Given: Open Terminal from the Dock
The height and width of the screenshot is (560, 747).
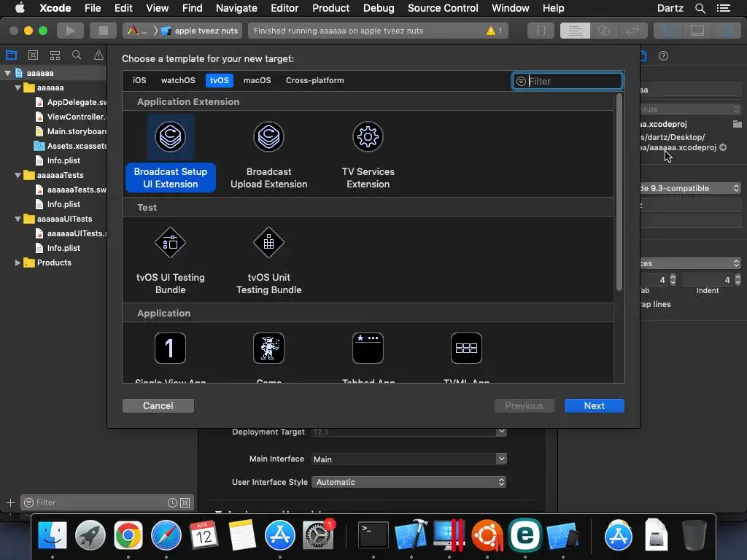Looking at the screenshot, I should (373, 535).
